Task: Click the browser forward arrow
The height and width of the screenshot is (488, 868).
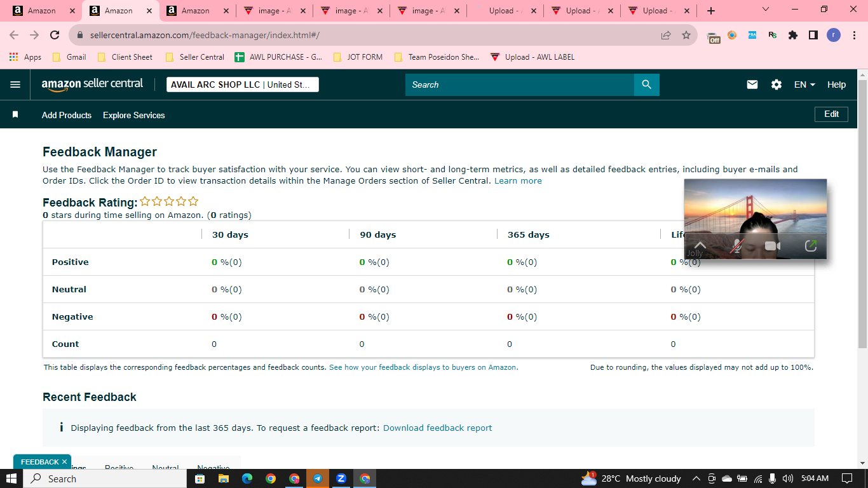Action: tap(34, 36)
